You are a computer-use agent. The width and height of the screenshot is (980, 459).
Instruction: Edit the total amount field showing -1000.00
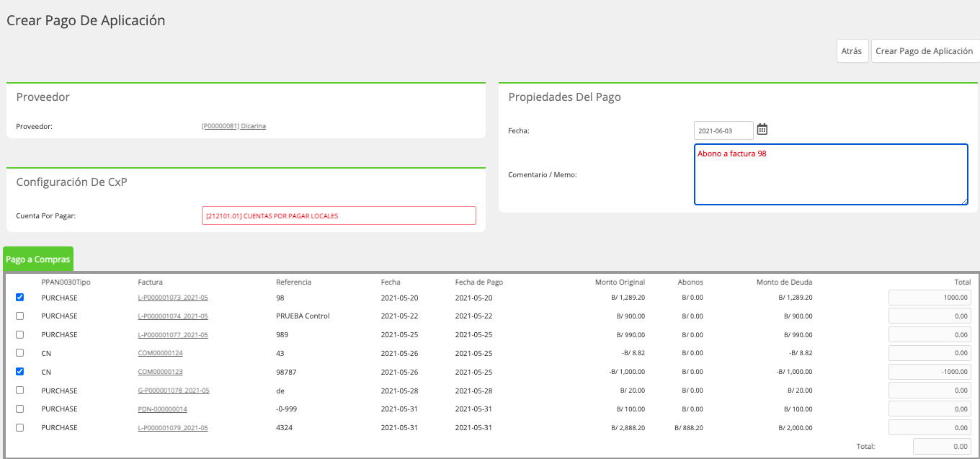click(930, 372)
